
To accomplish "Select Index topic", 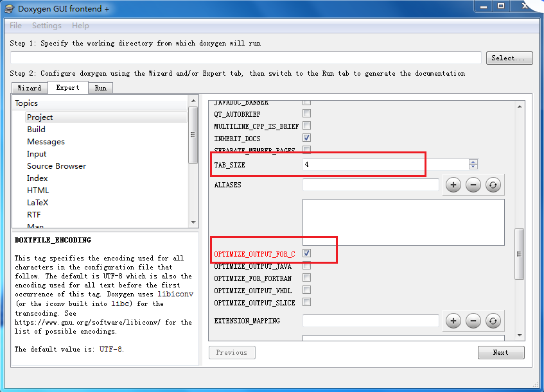I will [37, 178].
